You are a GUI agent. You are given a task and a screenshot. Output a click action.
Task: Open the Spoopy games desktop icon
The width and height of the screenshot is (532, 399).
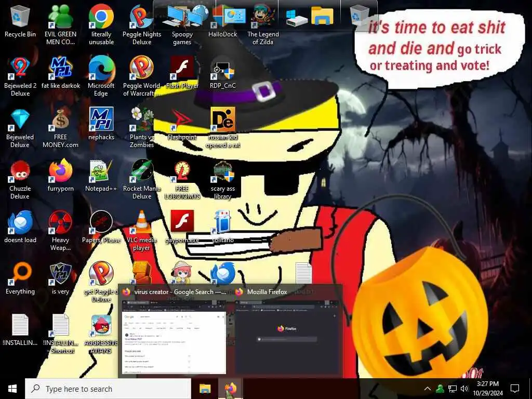[x=182, y=25]
